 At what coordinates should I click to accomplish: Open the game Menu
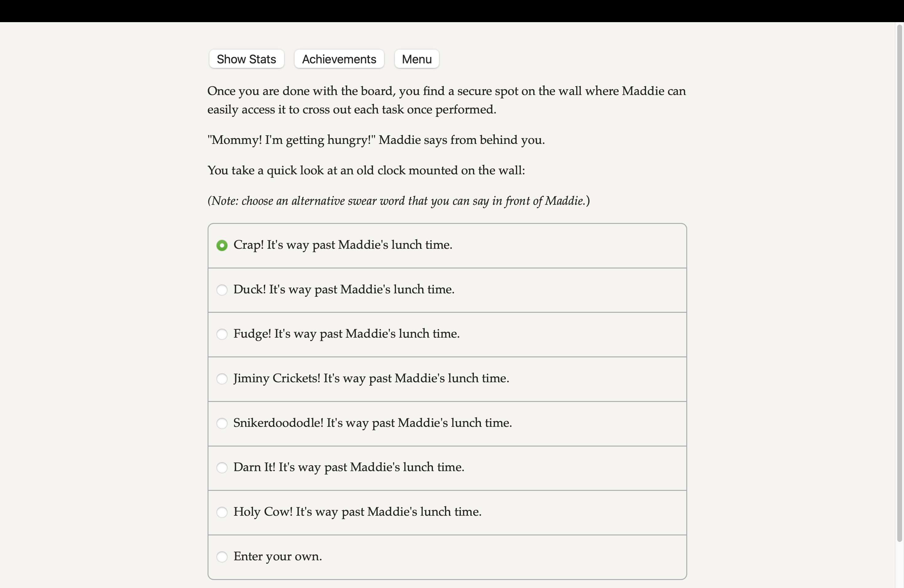pos(416,59)
